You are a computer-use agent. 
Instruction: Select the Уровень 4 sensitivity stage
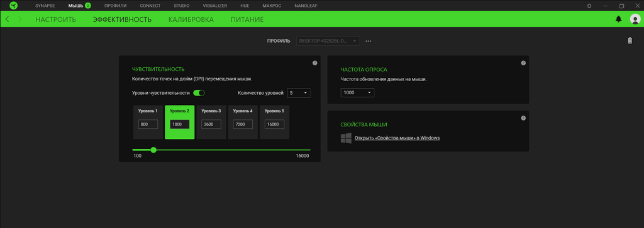[243, 122]
